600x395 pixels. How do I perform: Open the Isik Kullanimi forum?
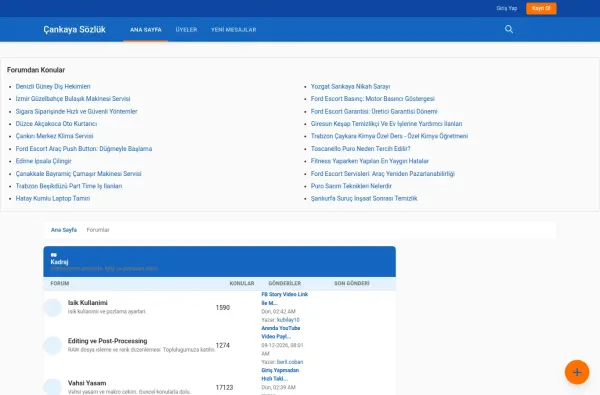[88, 303]
